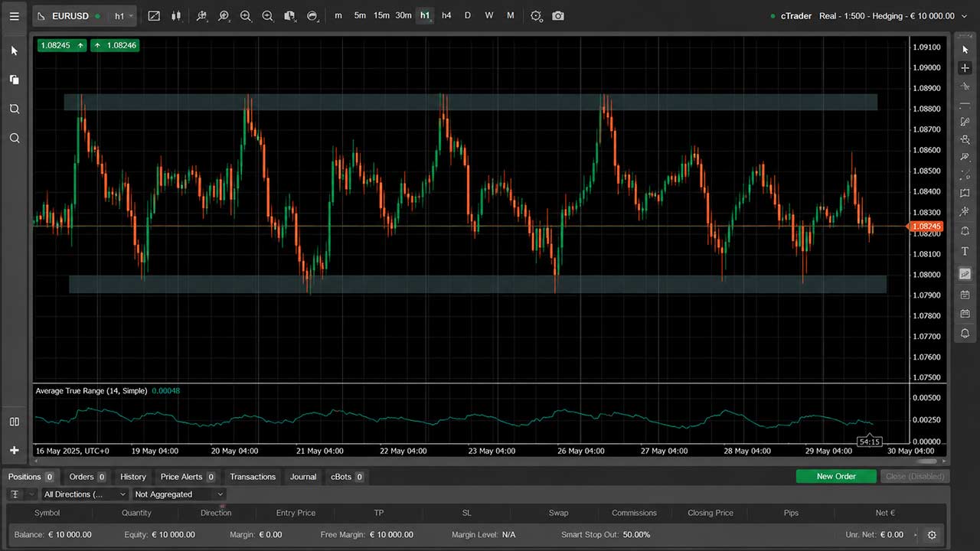
Task: Click Smart Stop Out 50.00% value
Action: pos(637,535)
